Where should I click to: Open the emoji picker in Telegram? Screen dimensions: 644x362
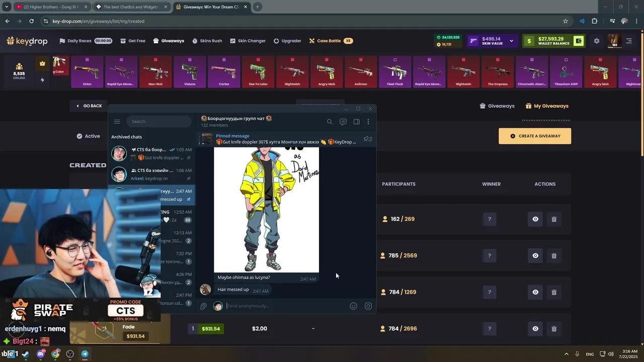[x=353, y=306]
